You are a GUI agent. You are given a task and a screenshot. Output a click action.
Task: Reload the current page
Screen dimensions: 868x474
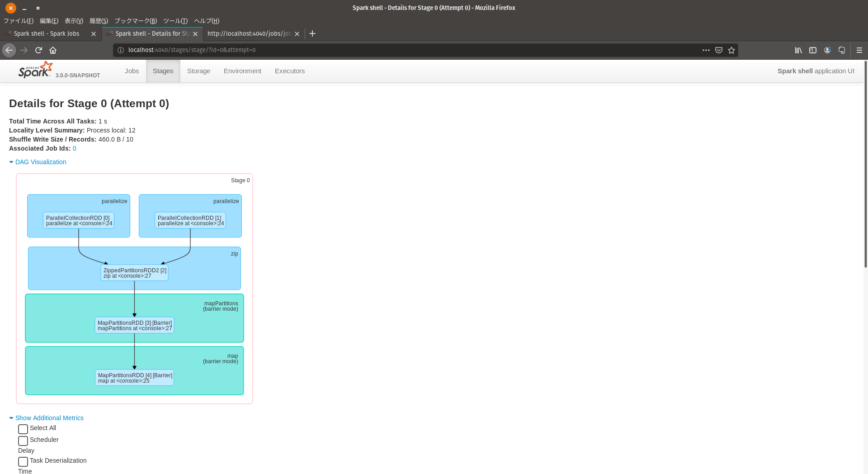[38, 50]
